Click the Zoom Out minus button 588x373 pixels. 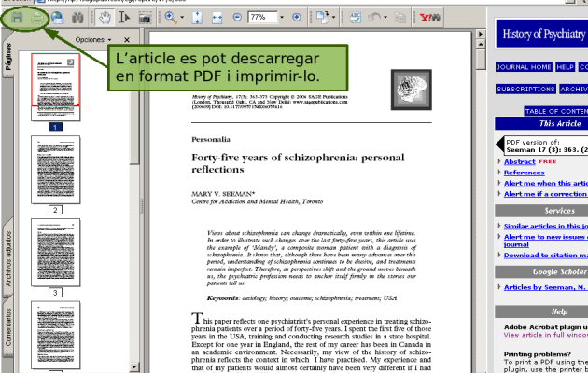coord(237,17)
